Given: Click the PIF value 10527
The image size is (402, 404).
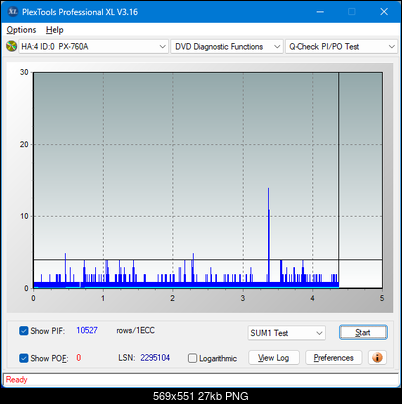Looking at the screenshot, I should tap(87, 330).
